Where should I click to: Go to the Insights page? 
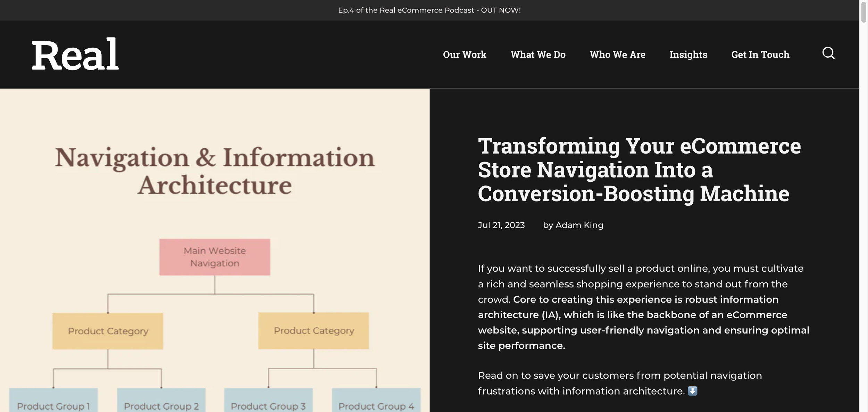point(688,55)
